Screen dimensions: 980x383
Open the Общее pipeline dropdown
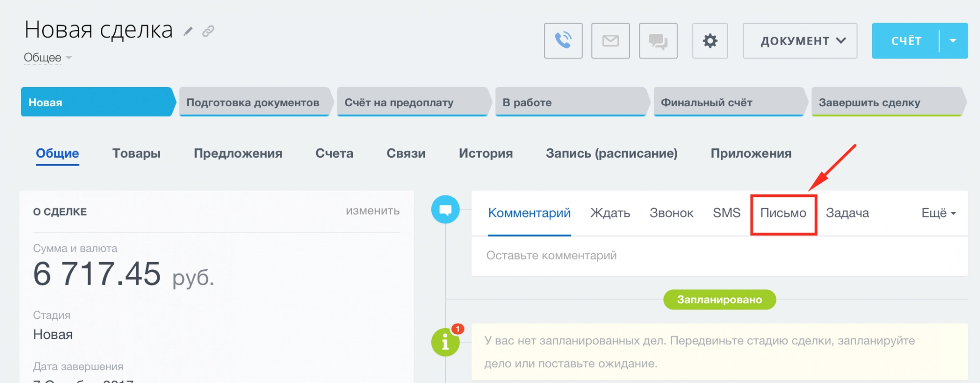[48, 58]
